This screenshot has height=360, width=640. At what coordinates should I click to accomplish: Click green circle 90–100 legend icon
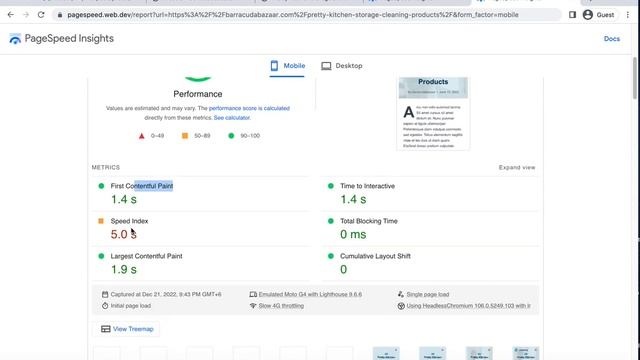(231, 136)
